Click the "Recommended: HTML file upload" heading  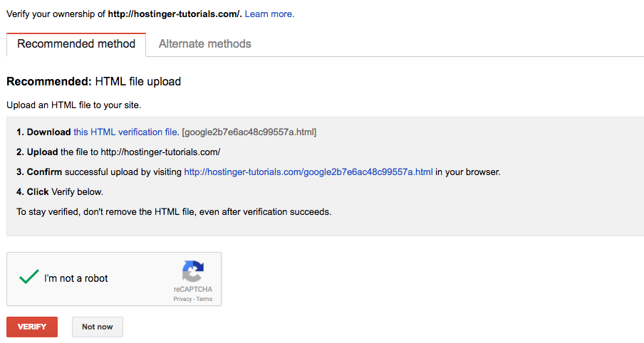coord(94,82)
